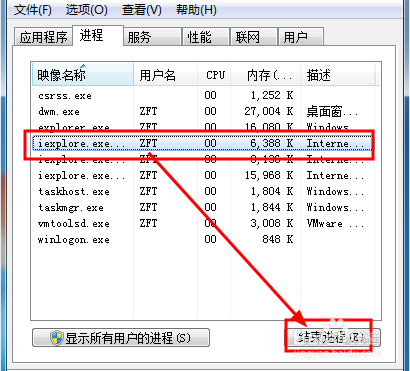Image resolution: width=410 pixels, height=371 pixels.
Task: Sort processes by the CPU column header
Action: (214, 75)
